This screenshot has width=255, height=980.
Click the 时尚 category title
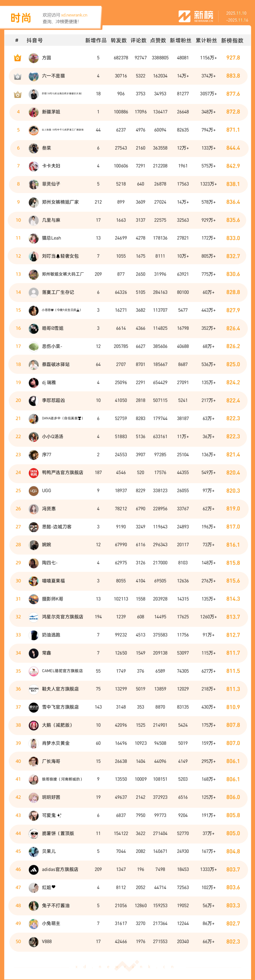click(21, 18)
